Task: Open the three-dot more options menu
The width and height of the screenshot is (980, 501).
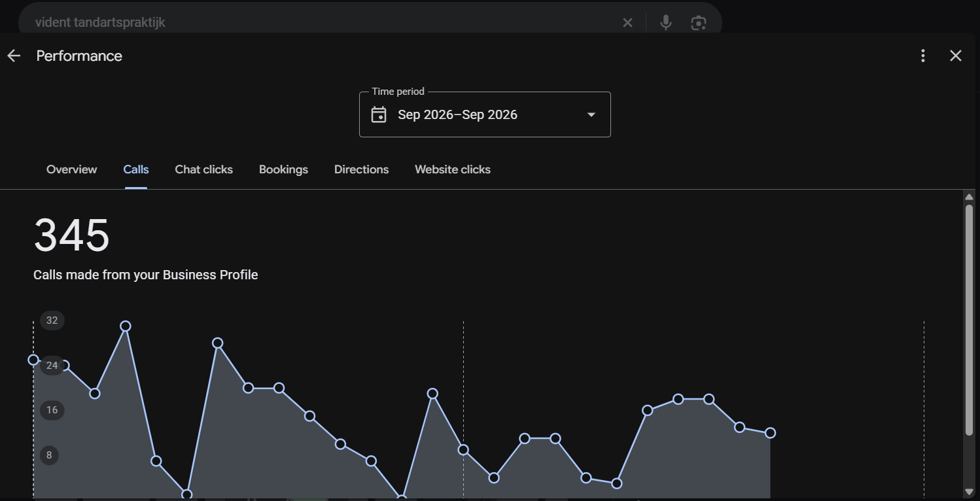Action: [x=923, y=56]
